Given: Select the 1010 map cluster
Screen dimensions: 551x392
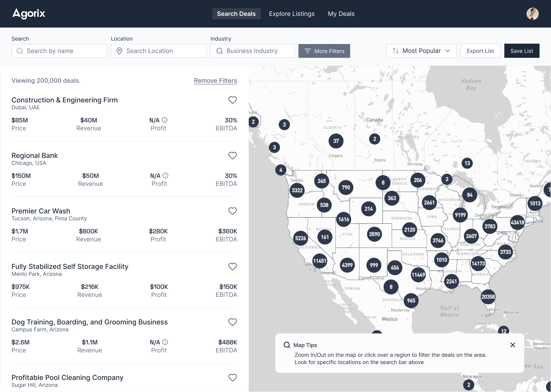Looking at the screenshot, I should click(442, 260).
